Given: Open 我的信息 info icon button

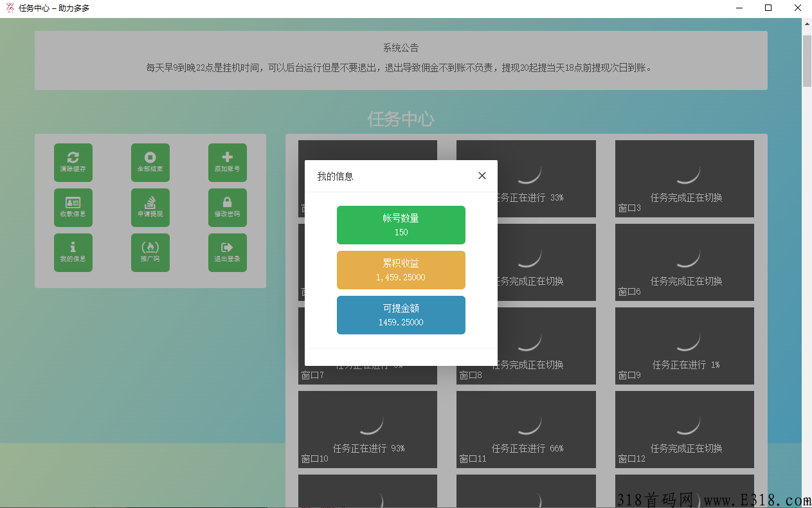Looking at the screenshot, I should pyautogui.click(x=73, y=253).
